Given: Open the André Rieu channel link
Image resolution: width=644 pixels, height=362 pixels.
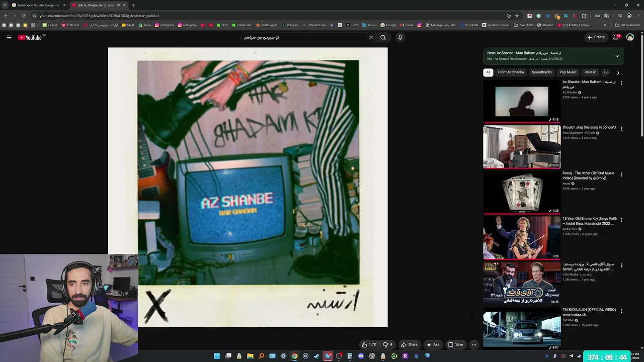Looking at the screenshot, I should click(x=570, y=229).
